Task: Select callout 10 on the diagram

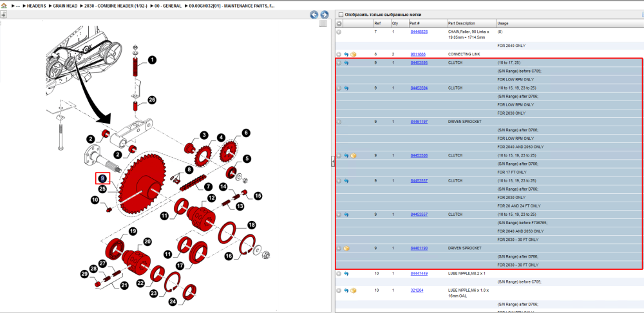Action: pos(95,200)
